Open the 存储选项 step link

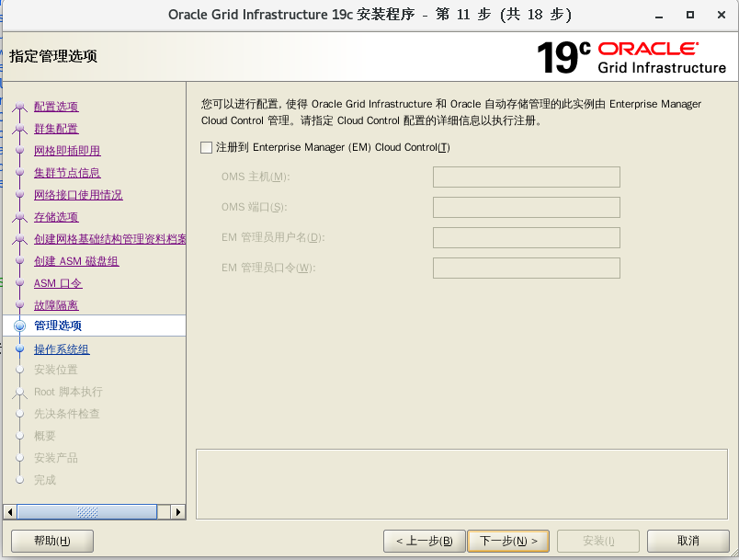point(56,217)
